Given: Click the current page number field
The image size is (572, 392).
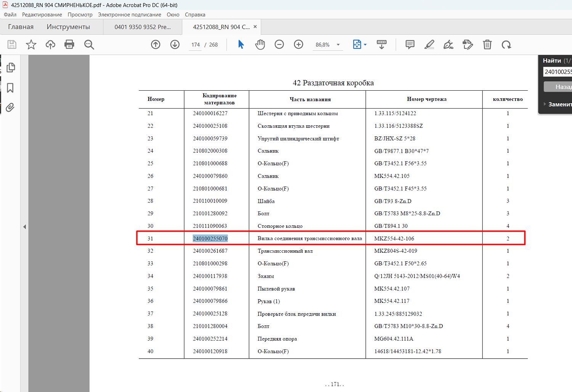Looking at the screenshot, I should tap(196, 45).
